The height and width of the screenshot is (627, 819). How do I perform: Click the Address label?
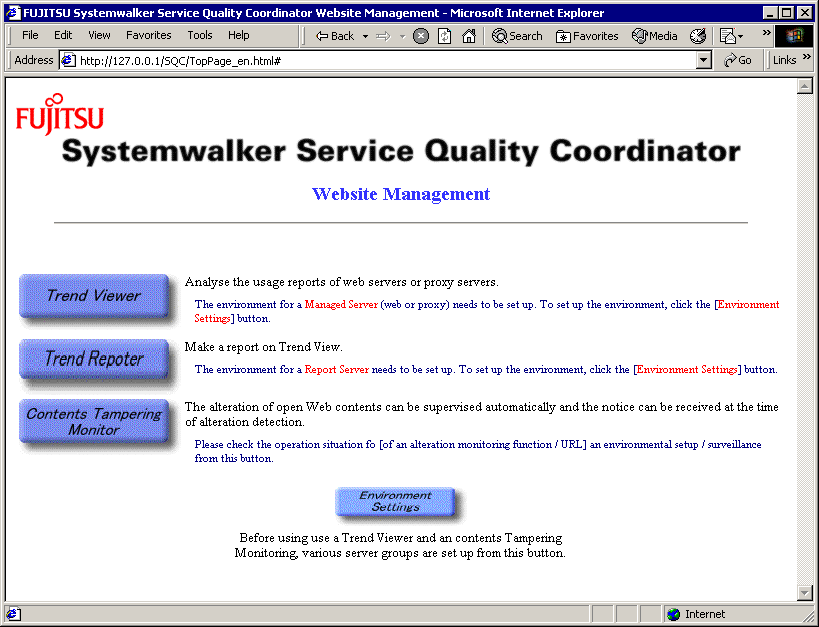click(x=33, y=60)
